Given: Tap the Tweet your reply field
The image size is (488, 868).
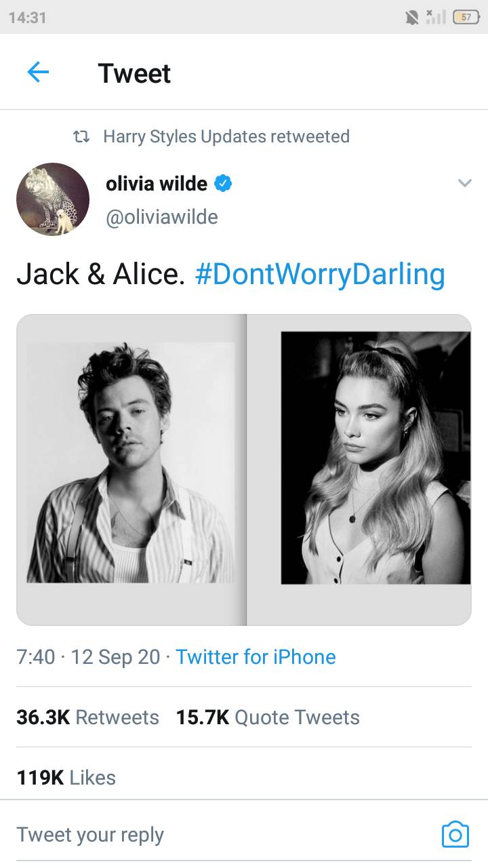Looking at the screenshot, I should (91, 834).
